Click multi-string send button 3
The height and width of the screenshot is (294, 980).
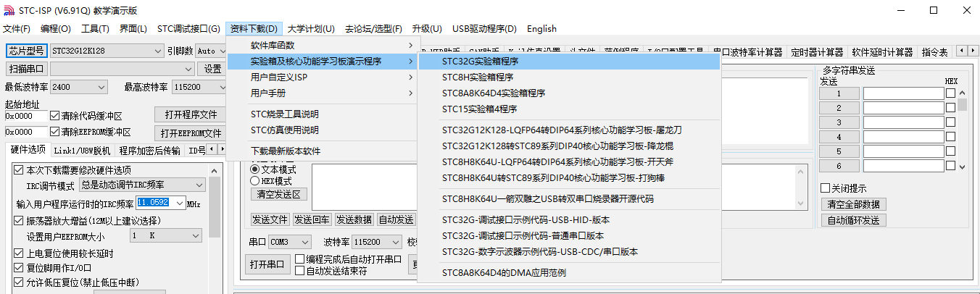[x=839, y=122]
